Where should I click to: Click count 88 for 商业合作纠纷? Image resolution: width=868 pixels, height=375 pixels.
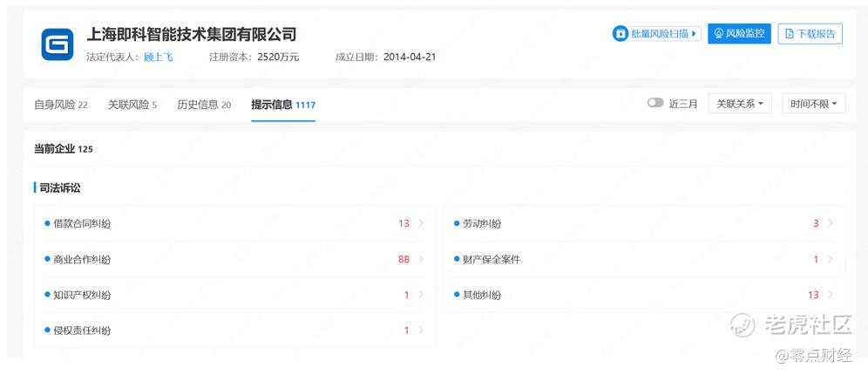click(x=403, y=259)
